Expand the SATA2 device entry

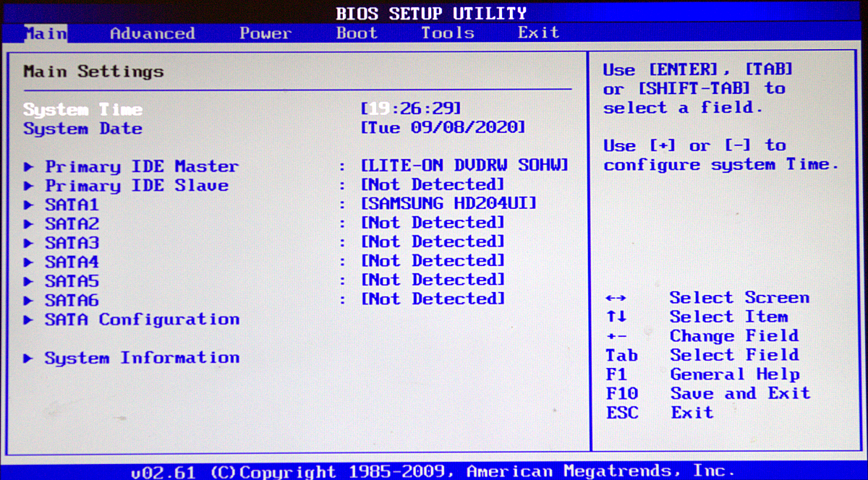point(72,224)
